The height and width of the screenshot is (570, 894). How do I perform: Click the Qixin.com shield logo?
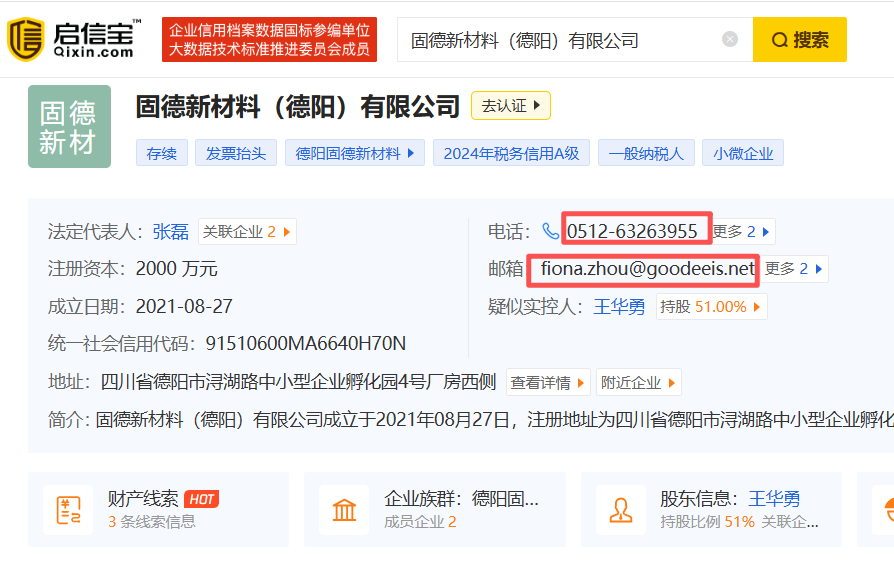(x=26, y=39)
